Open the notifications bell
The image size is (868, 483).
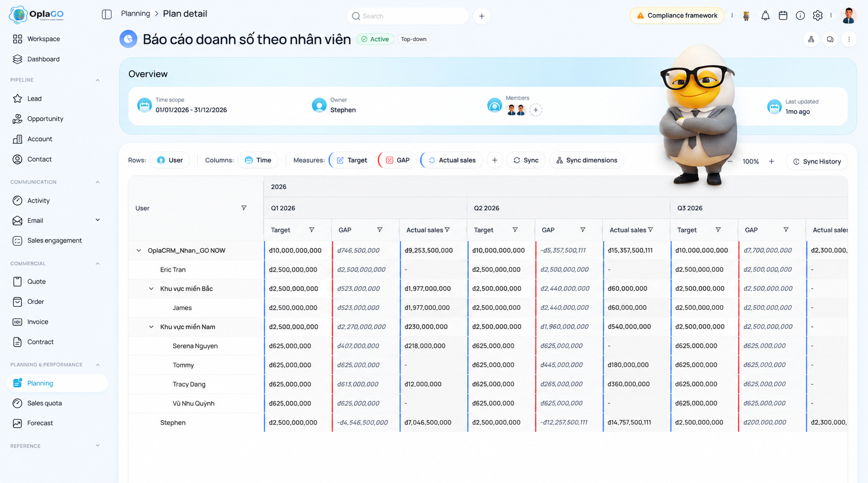[x=765, y=15]
